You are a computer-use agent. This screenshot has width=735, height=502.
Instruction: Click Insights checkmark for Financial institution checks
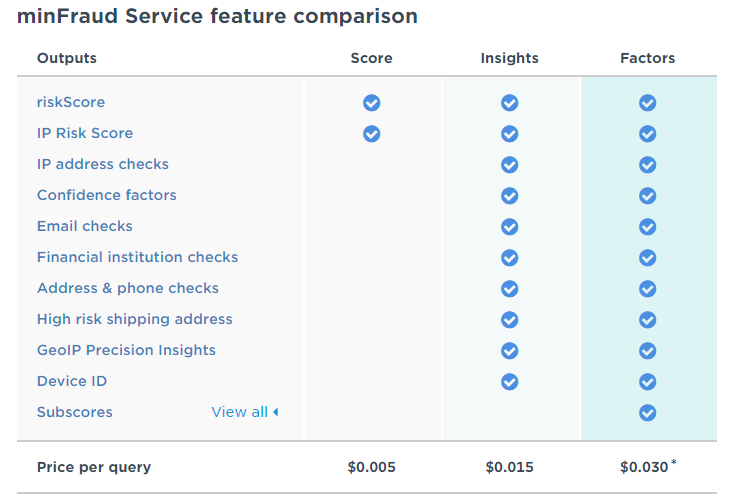pos(509,258)
